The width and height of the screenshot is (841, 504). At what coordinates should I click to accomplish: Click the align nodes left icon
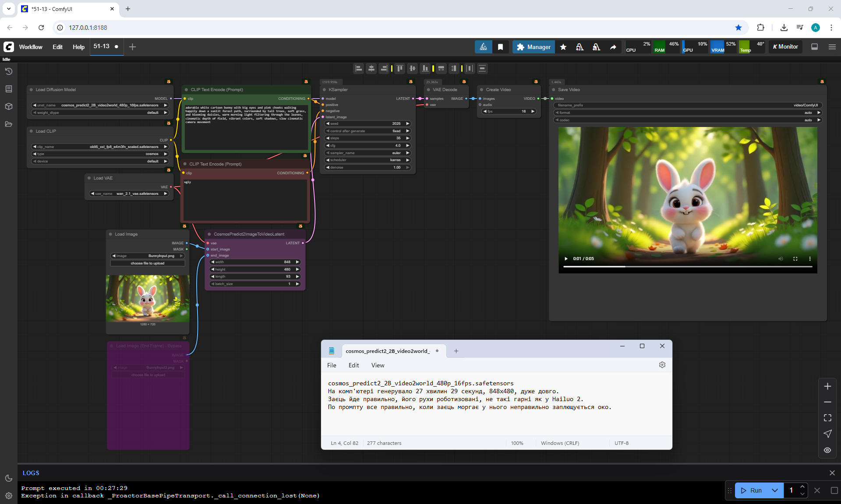click(359, 68)
